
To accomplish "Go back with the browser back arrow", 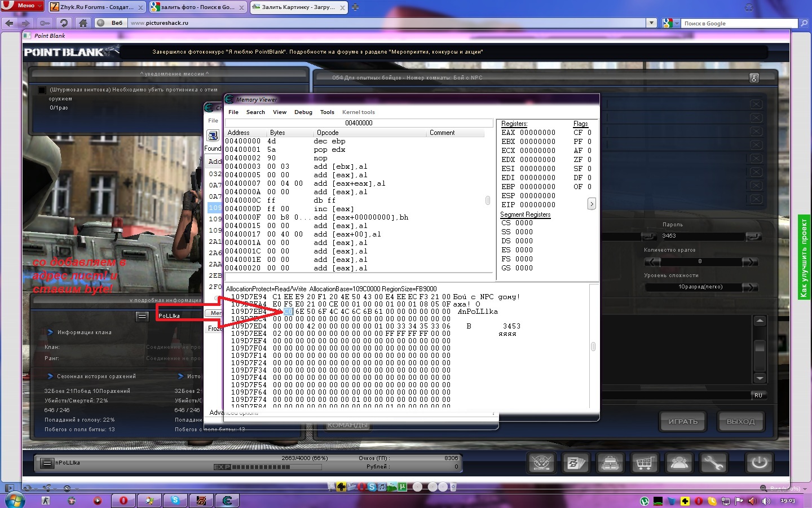I will pyautogui.click(x=9, y=23).
